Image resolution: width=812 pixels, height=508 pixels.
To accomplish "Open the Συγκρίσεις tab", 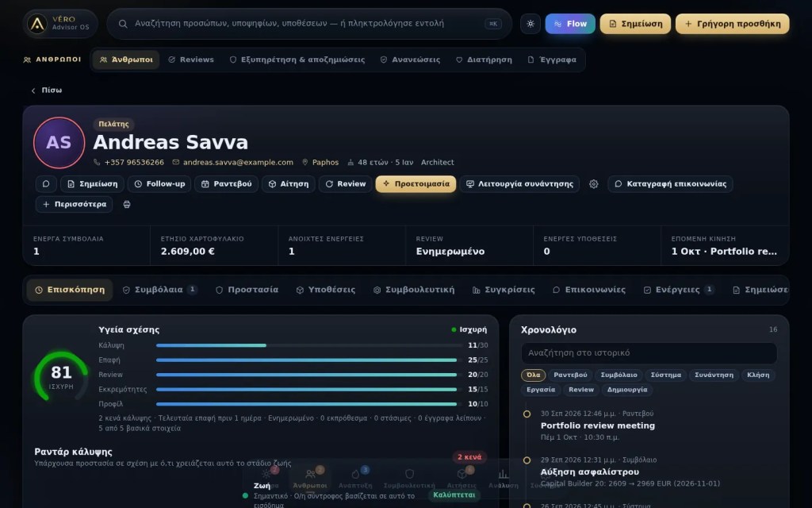I will pos(504,290).
